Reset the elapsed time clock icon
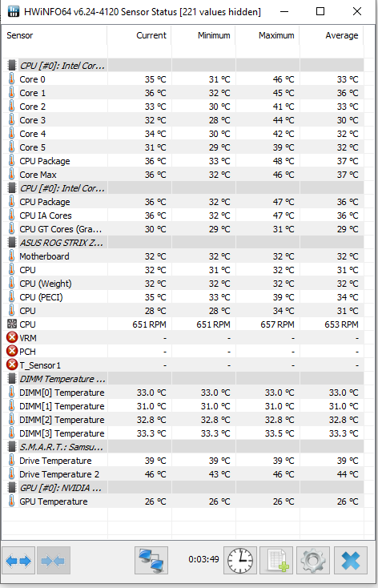 point(240,561)
